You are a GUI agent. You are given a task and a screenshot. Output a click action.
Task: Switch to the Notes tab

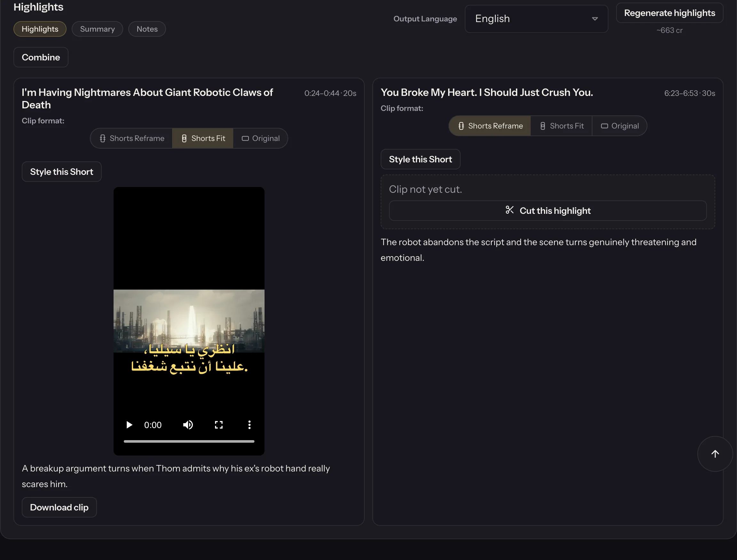147,29
